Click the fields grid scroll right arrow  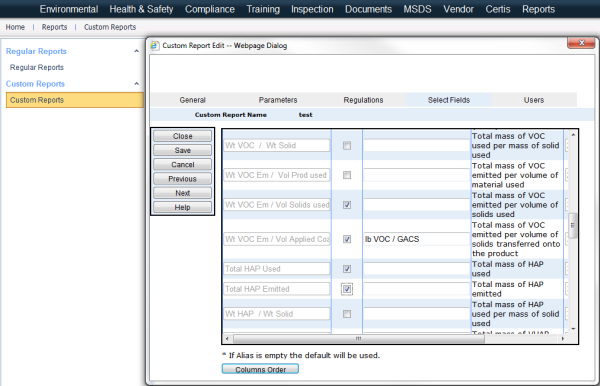coord(562,339)
